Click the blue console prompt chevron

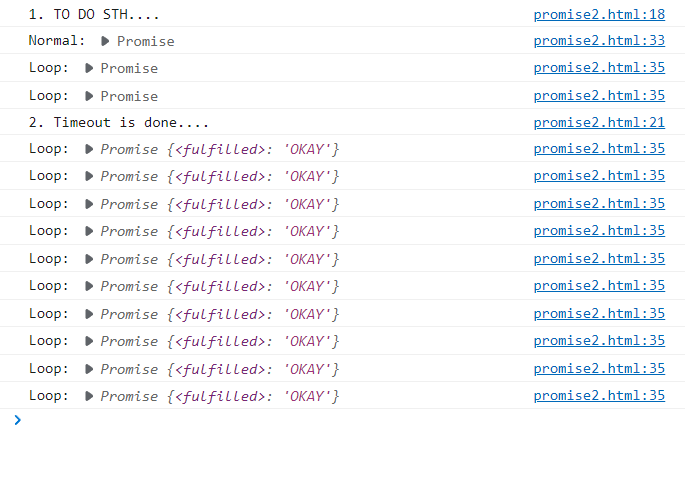coord(17,420)
